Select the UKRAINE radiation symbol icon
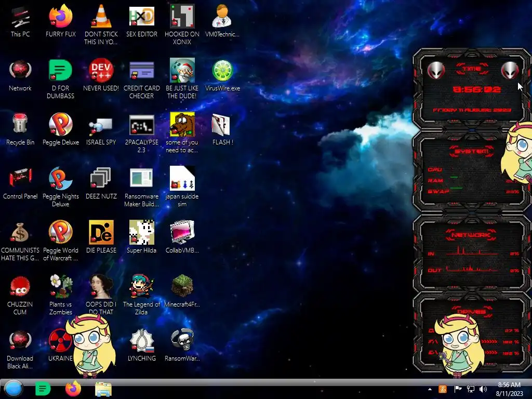532x399 pixels. tap(60, 345)
